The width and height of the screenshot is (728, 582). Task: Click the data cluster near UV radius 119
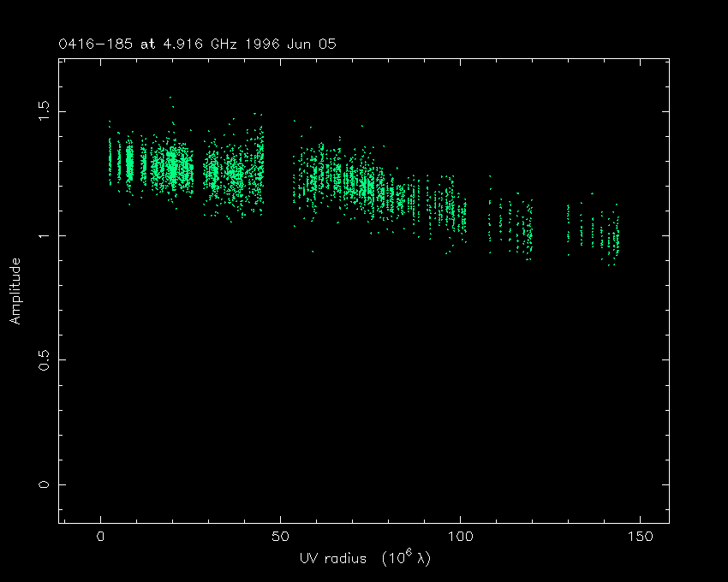(528, 233)
